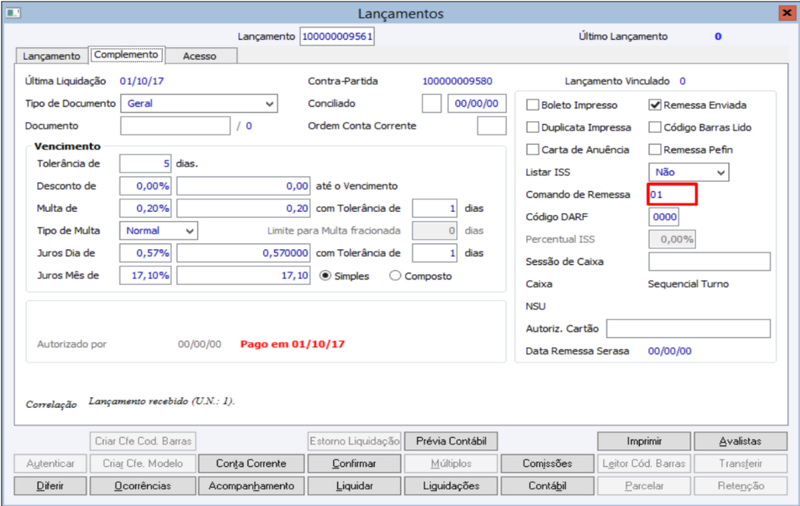Click the red Pago em 01/10/17 text
800x506 pixels.
coord(292,344)
